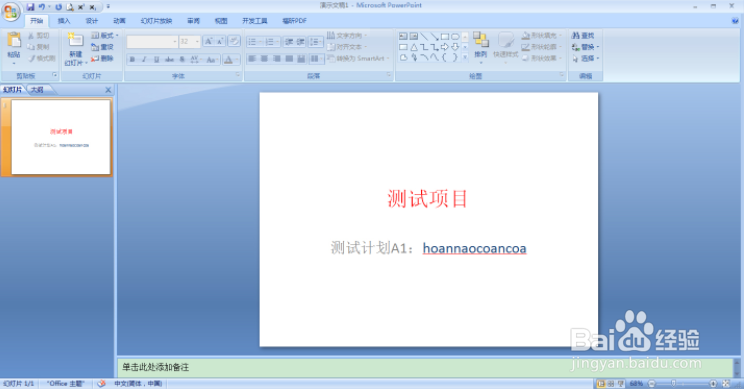This screenshot has height=389, width=744.
Task: Switch to the 大纲 outline pane tab
Action: tap(37, 90)
